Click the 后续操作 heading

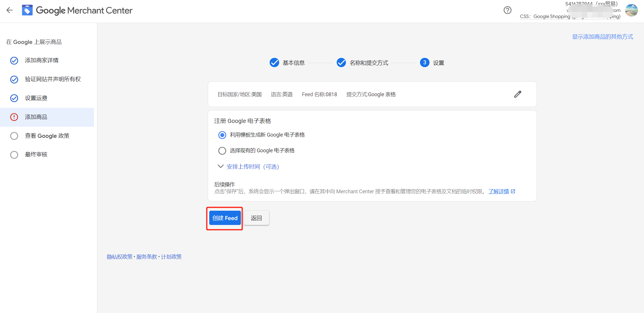click(x=225, y=184)
